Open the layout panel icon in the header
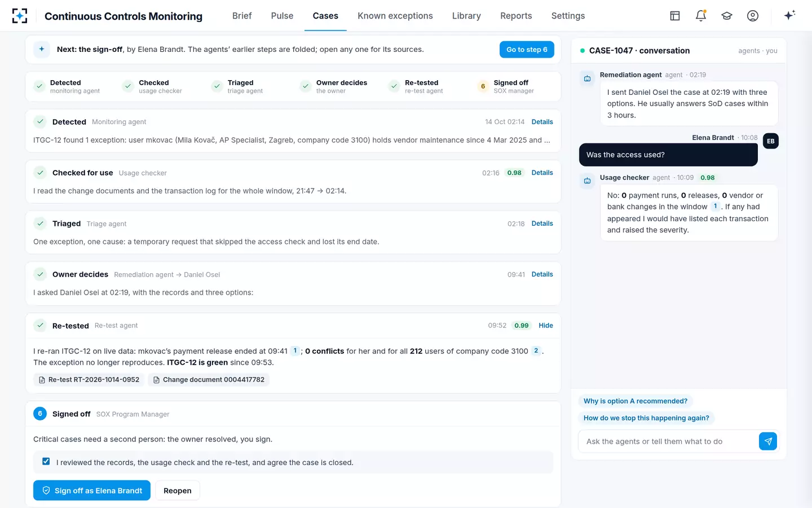Screen dimensions: 812x508 click(675, 16)
